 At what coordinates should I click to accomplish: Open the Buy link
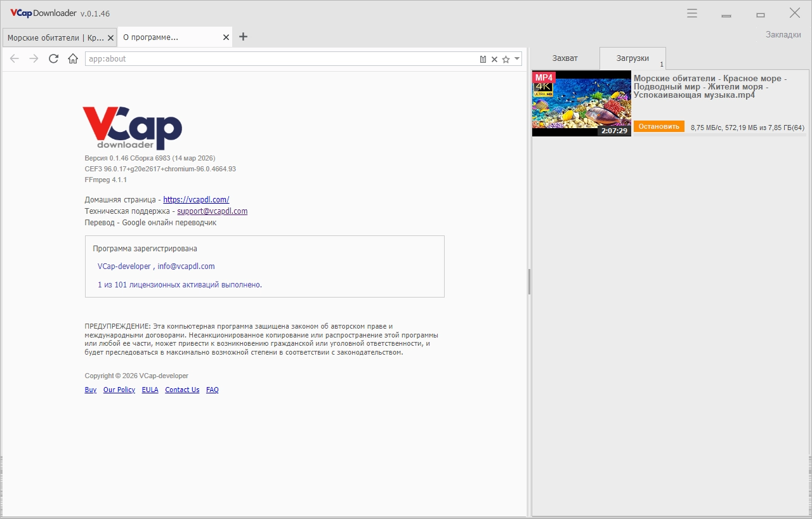[x=91, y=390]
